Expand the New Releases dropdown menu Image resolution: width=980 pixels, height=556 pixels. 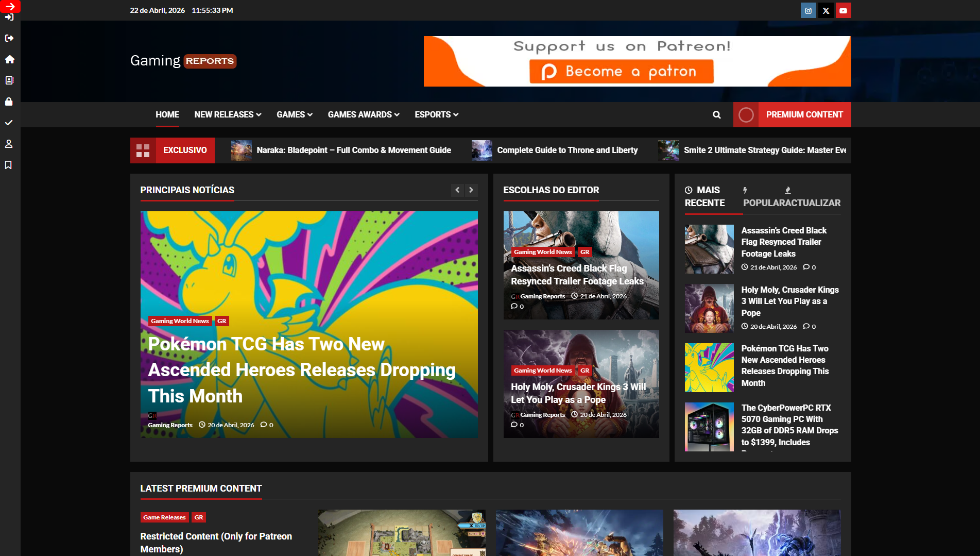[228, 115]
